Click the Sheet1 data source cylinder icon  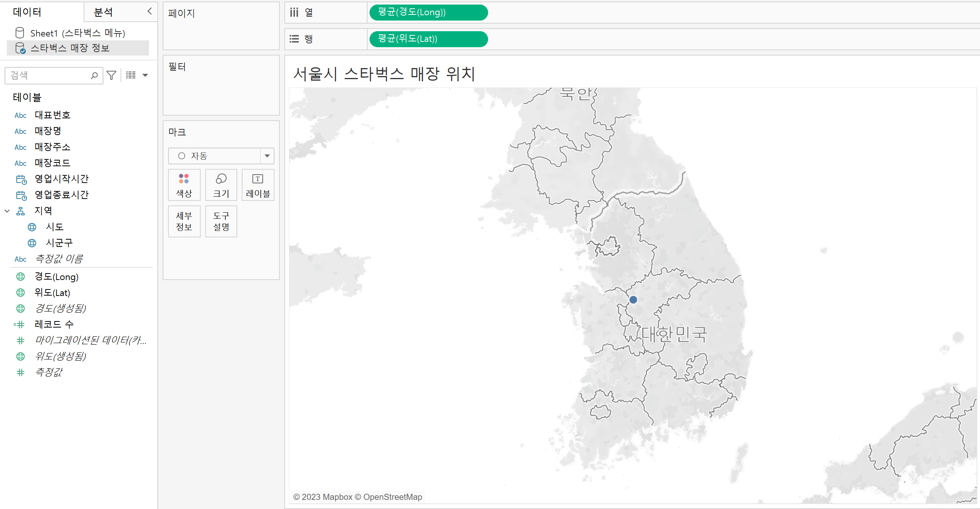point(20,33)
